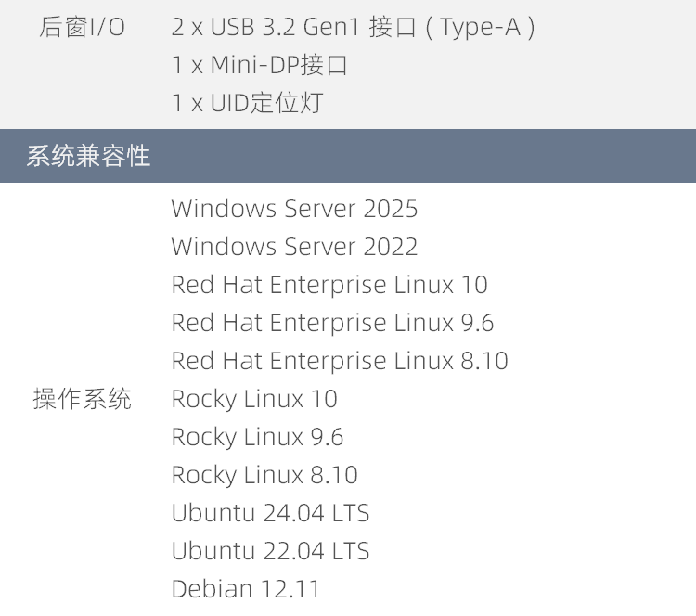Click the word Enterprise in RHEL 10 line
Viewport: 696px width, 616px height.
[328, 286]
